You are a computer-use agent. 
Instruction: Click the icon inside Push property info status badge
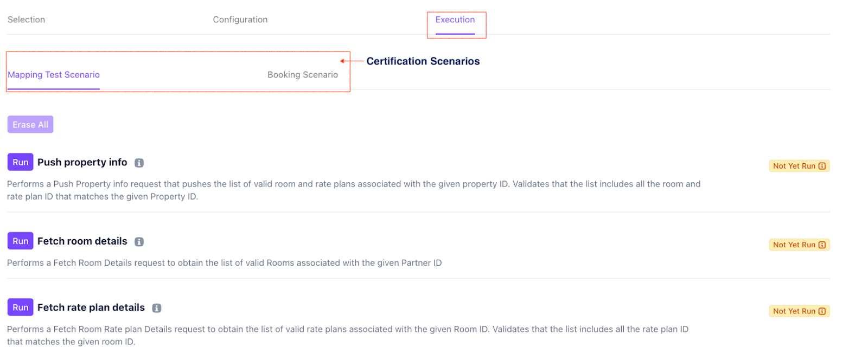click(x=822, y=166)
